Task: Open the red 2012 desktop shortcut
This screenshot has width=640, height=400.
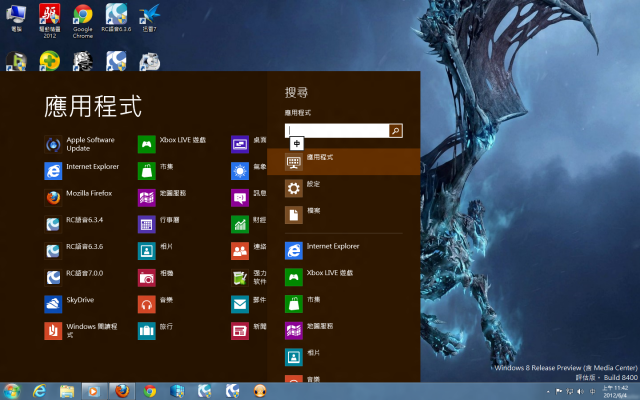Action: point(49,21)
